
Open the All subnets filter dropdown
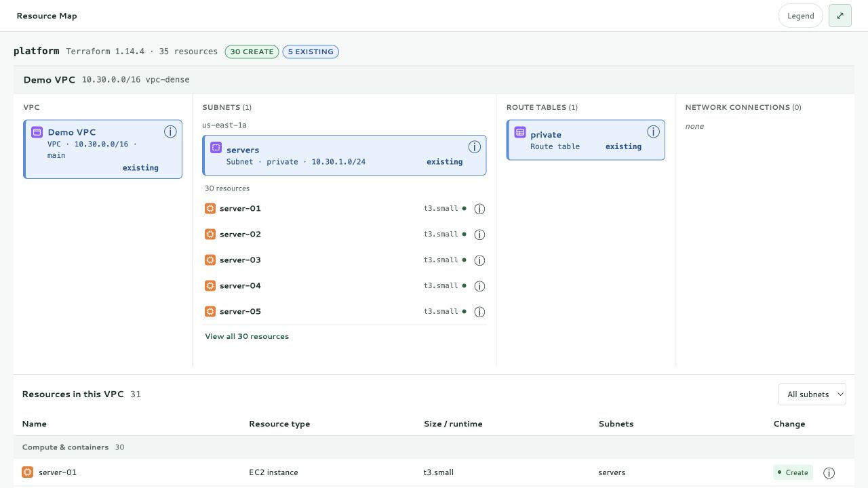(x=812, y=394)
